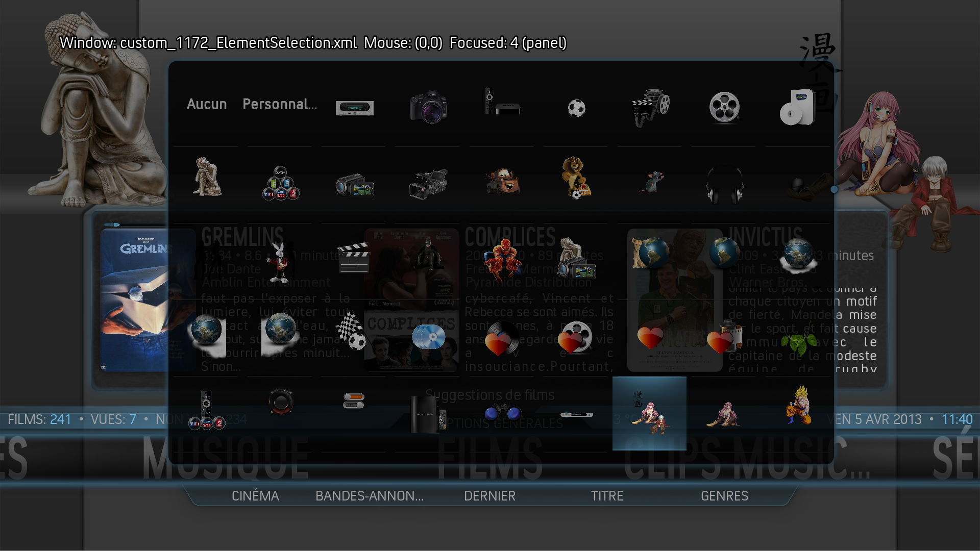This screenshot has height=551, width=980.
Task: Select the silver film reel icon
Action: coord(724,107)
